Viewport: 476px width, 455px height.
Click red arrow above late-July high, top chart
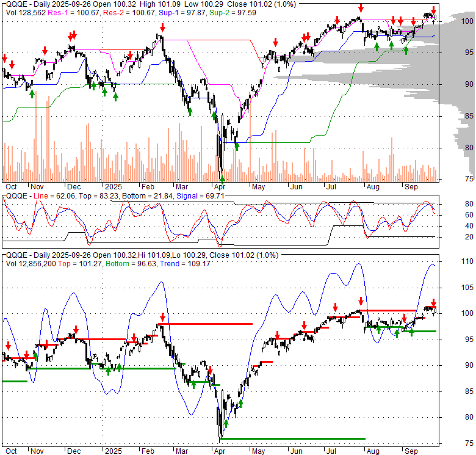[361, 7]
